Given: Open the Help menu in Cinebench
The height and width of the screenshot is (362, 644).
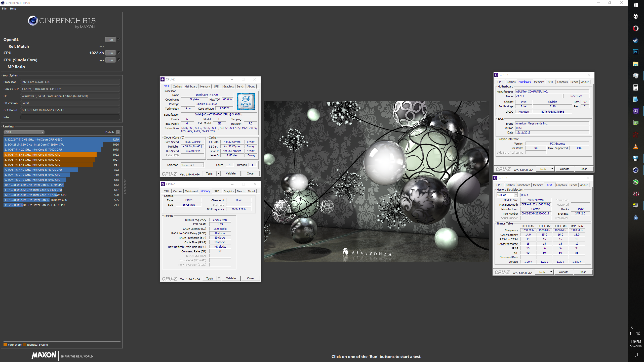Looking at the screenshot, I should (13, 9).
